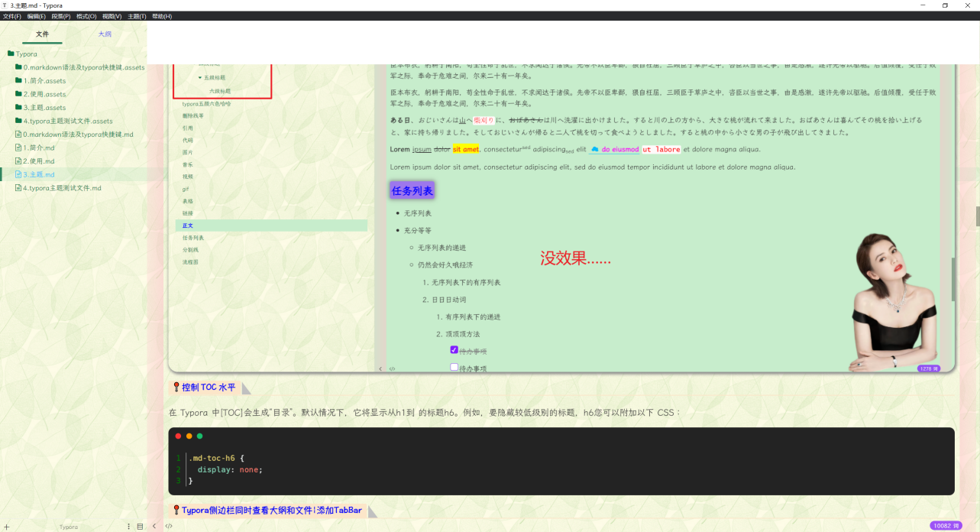Screen dimensions: 980x532
Task: Open the 帮助(H) menu
Action: [x=162, y=16]
